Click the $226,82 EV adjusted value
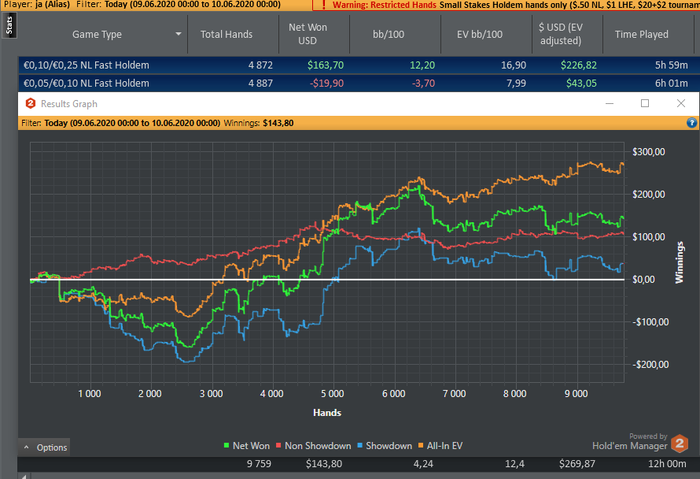The height and width of the screenshot is (479, 700). pyautogui.click(x=579, y=65)
